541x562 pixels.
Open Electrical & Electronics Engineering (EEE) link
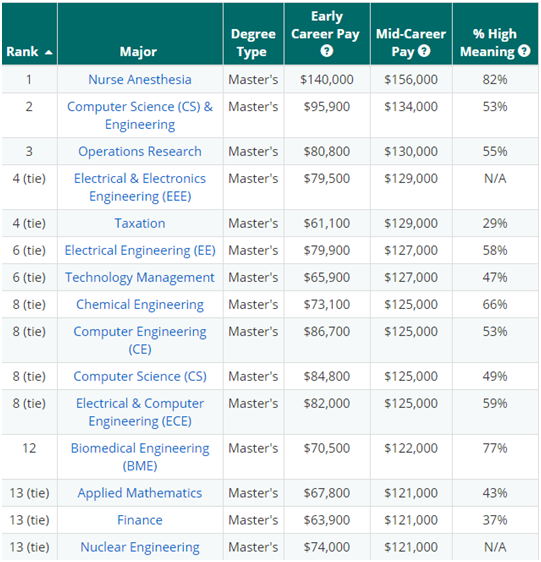click(140, 187)
